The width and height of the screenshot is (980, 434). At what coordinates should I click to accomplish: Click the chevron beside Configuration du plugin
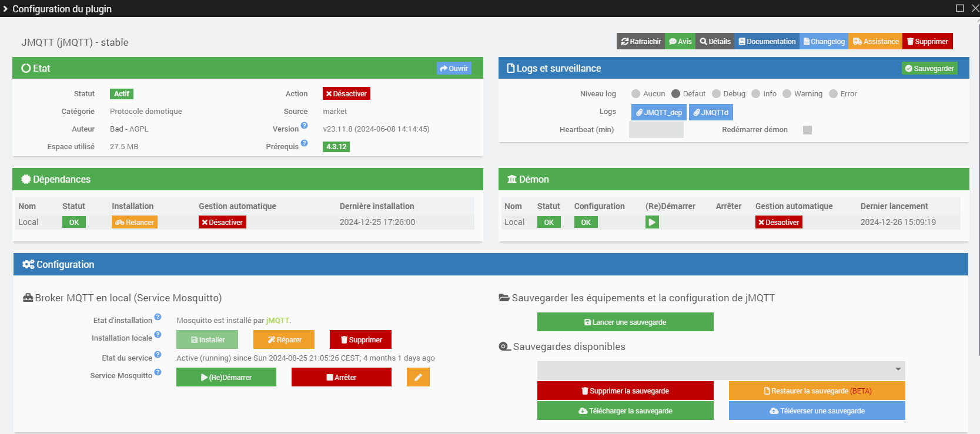tap(5, 9)
